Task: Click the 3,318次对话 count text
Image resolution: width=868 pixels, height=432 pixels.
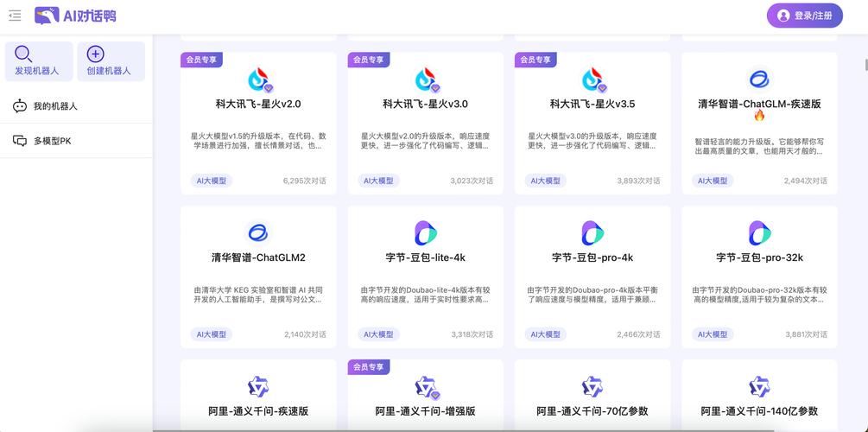Action: click(472, 334)
